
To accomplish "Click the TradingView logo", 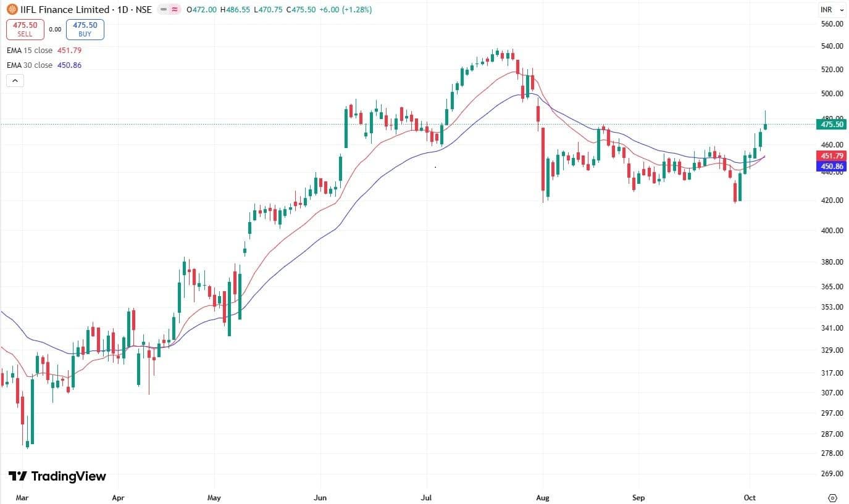I will [x=57, y=476].
